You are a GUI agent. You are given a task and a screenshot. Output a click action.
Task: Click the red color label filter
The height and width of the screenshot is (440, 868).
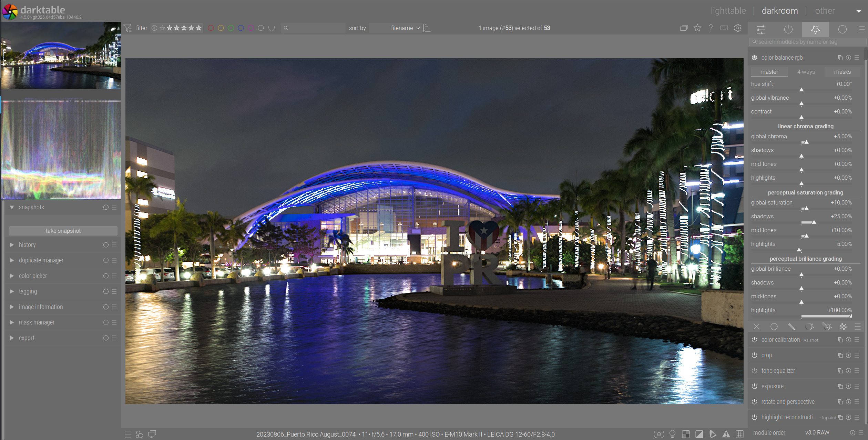click(x=211, y=28)
